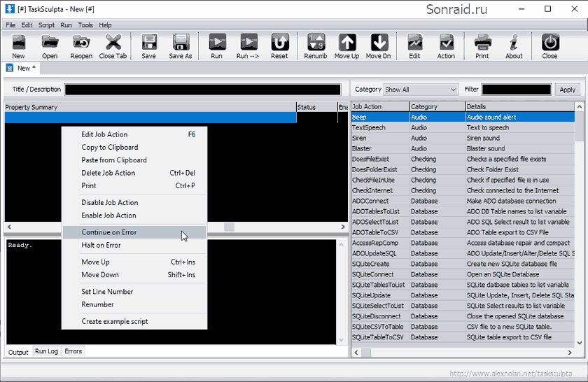Click job list horizontal scrollbar right arrow
The height and width of the screenshot is (382, 588).
570,353
